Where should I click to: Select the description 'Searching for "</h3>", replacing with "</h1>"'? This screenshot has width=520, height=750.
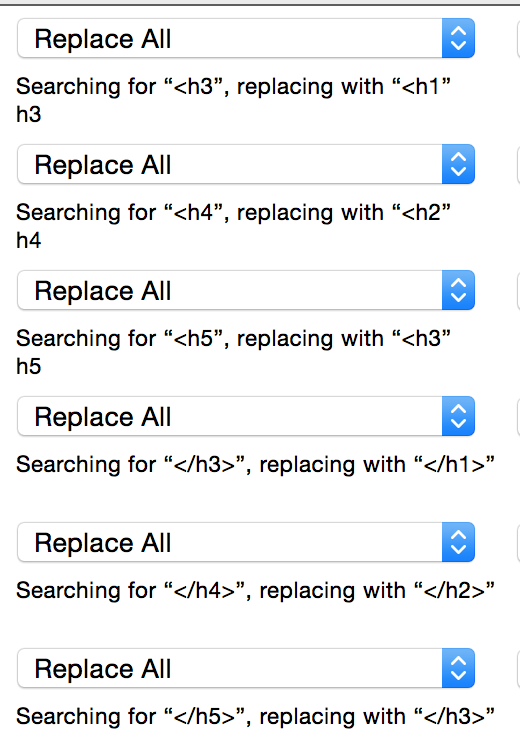point(255,465)
